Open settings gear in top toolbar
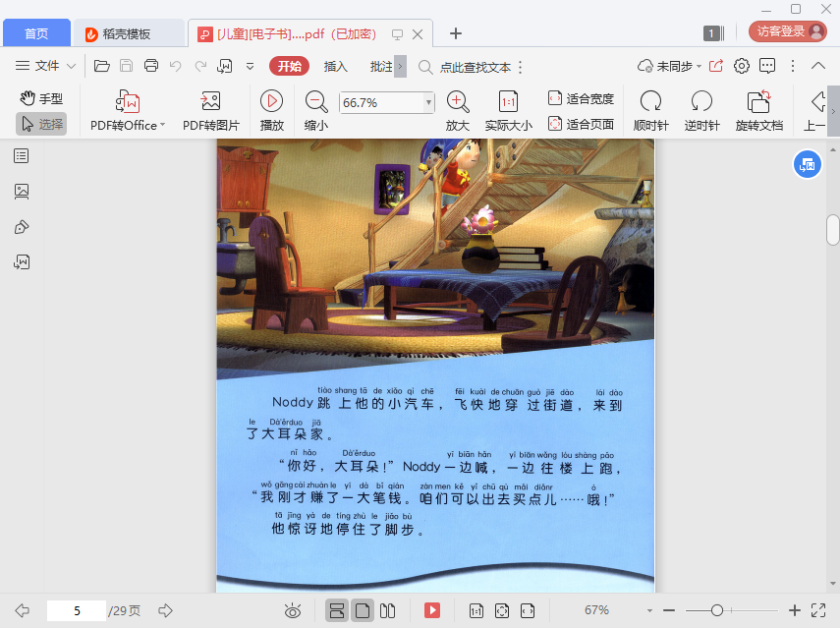This screenshot has width=840, height=628. point(742,66)
